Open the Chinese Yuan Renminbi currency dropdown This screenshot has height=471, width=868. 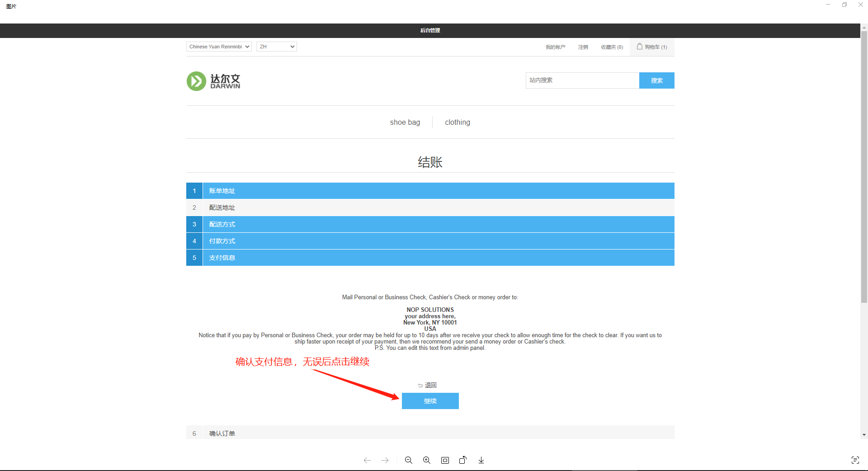pos(219,47)
